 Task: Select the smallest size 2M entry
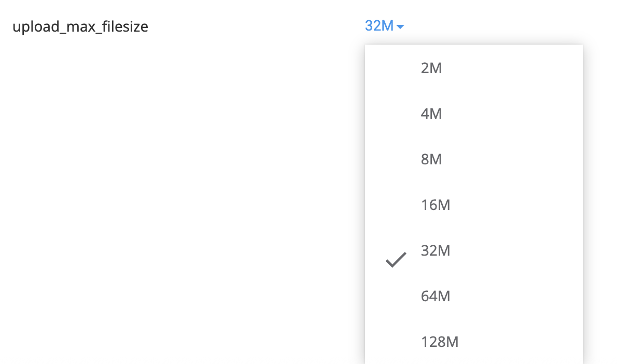click(431, 68)
